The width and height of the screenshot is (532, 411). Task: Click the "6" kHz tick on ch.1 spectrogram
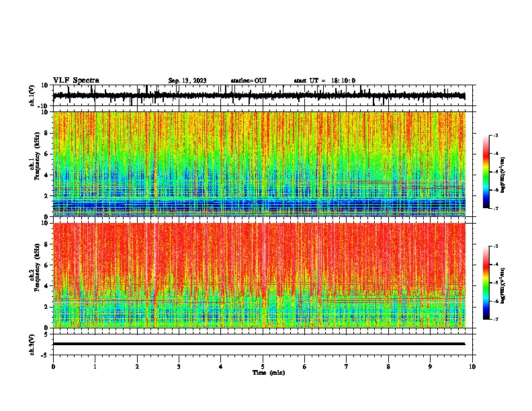pos(46,154)
